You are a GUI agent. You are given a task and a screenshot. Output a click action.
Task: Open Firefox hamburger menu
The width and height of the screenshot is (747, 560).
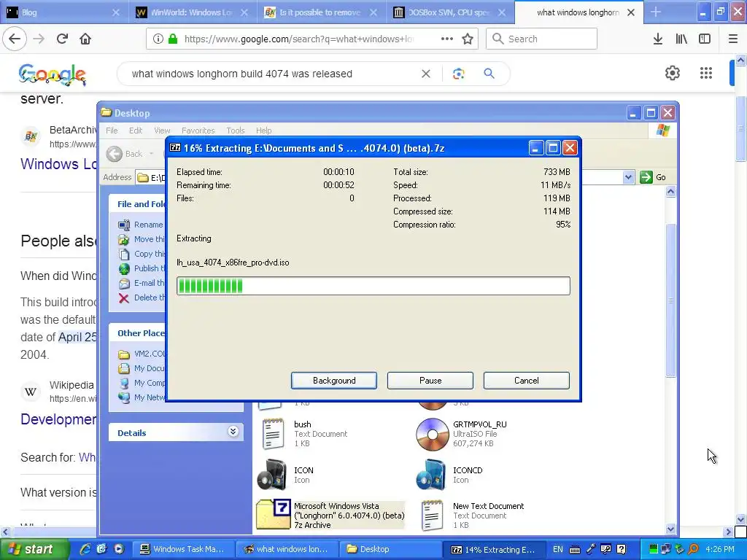coord(733,39)
